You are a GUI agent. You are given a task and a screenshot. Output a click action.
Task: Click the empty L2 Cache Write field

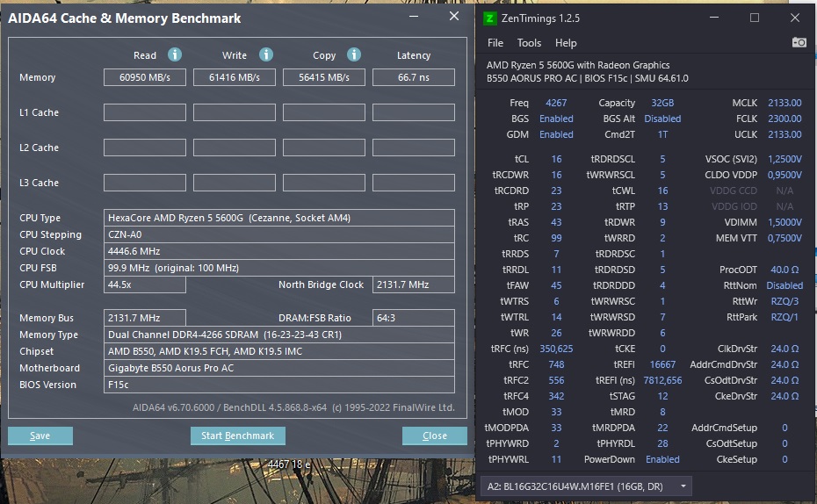[x=235, y=148]
